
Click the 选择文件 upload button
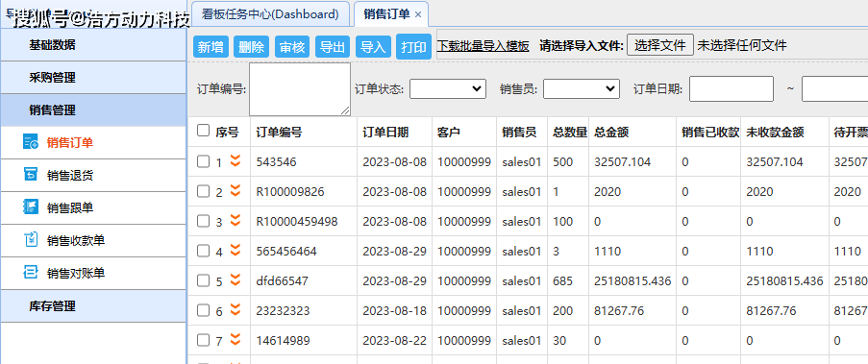tap(659, 45)
